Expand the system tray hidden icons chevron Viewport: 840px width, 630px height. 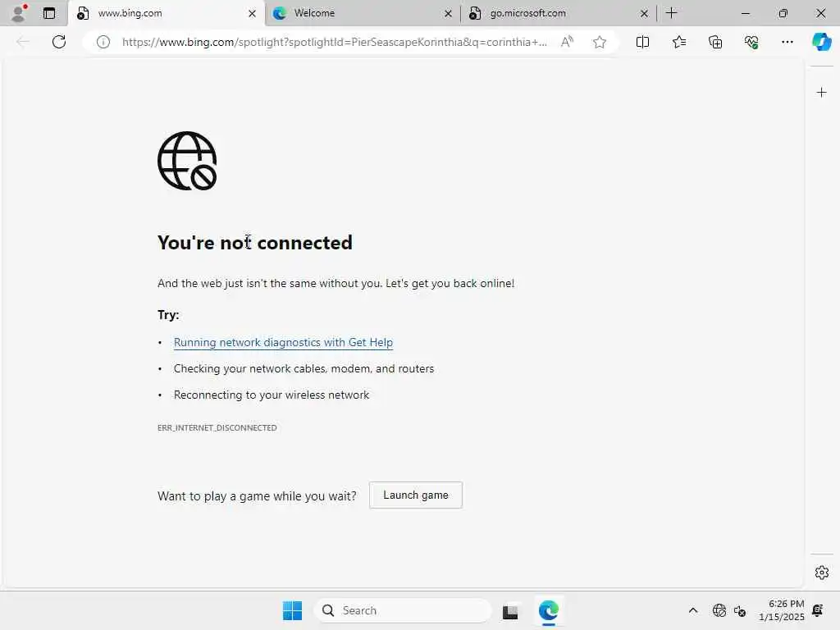pos(692,610)
